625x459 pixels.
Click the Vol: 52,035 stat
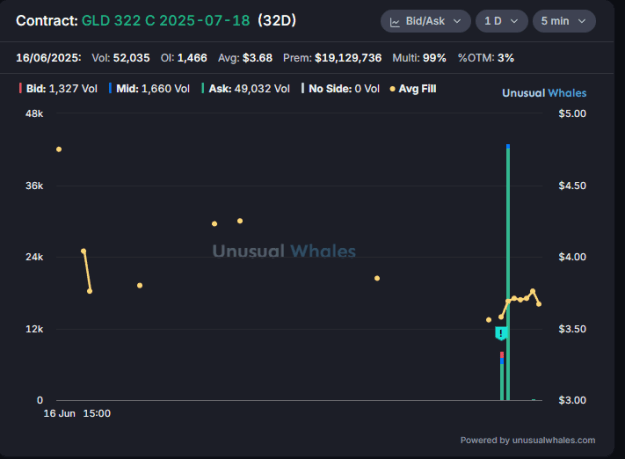coord(121,58)
